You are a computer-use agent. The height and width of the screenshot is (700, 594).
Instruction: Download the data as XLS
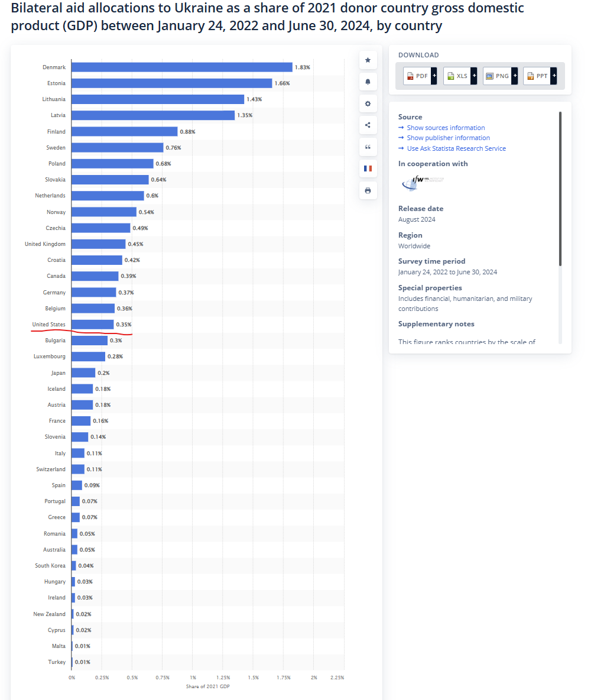[457, 76]
